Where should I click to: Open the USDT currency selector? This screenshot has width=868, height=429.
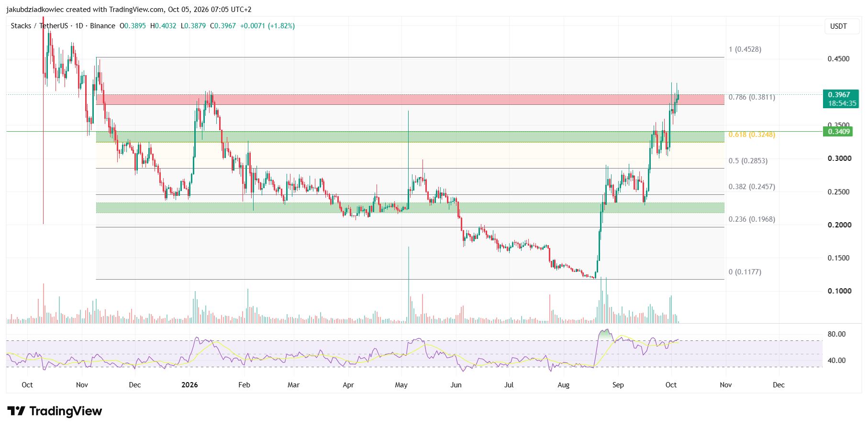(x=838, y=26)
